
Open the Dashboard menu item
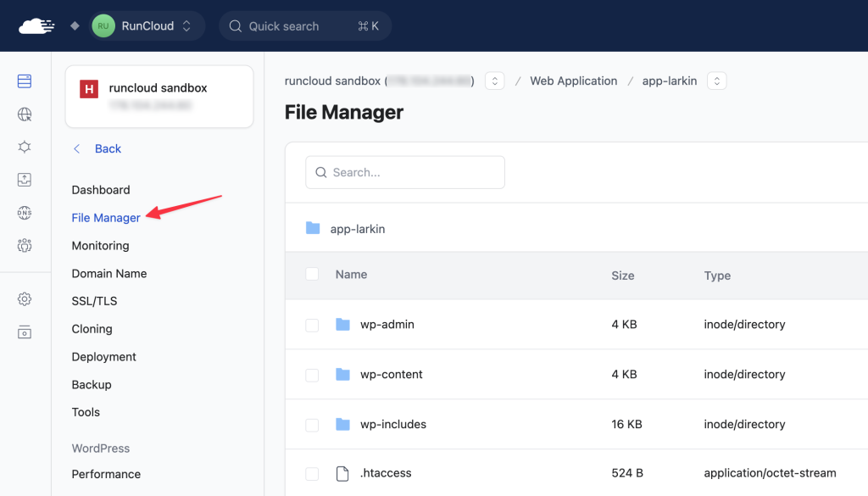pos(101,190)
